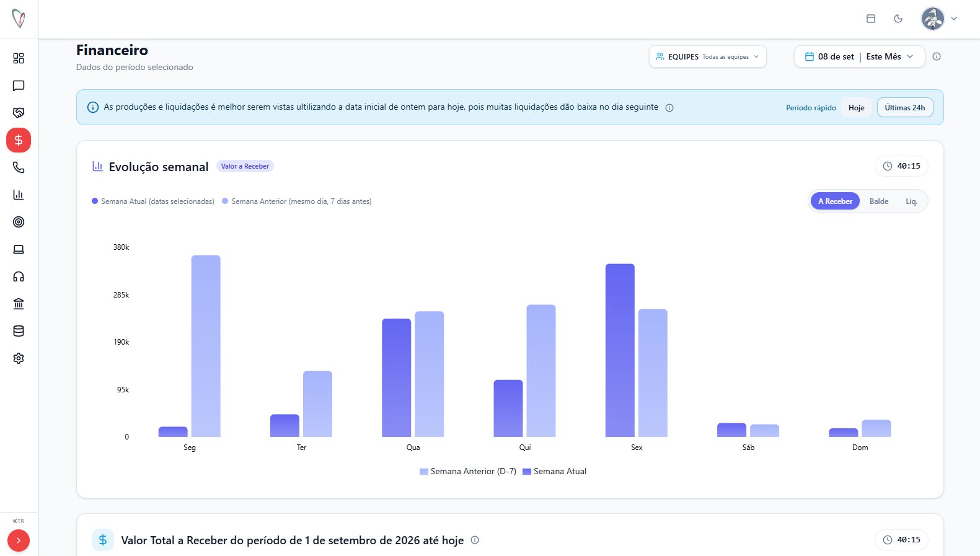Screen dimensions: 980x556
Task: Open the database icon in sidebar
Action: click(x=19, y=331)
